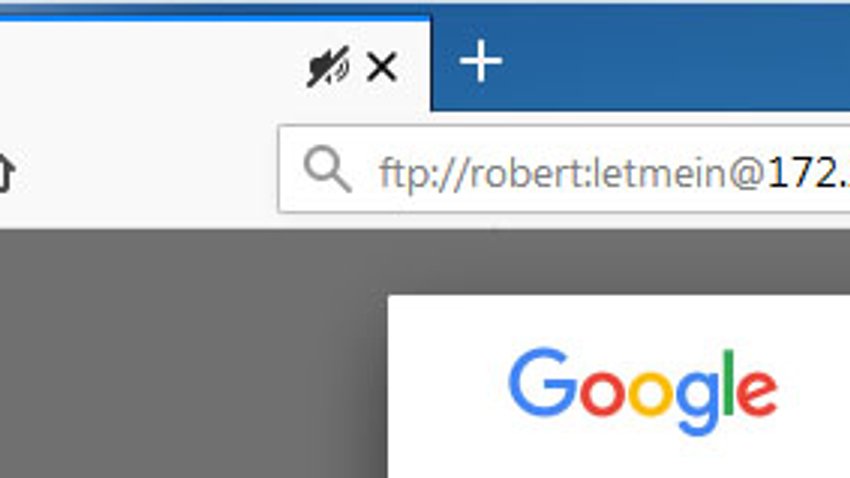
Task: Click the red 'e' ending the Google logo
Action: click(x=757, y=392)
